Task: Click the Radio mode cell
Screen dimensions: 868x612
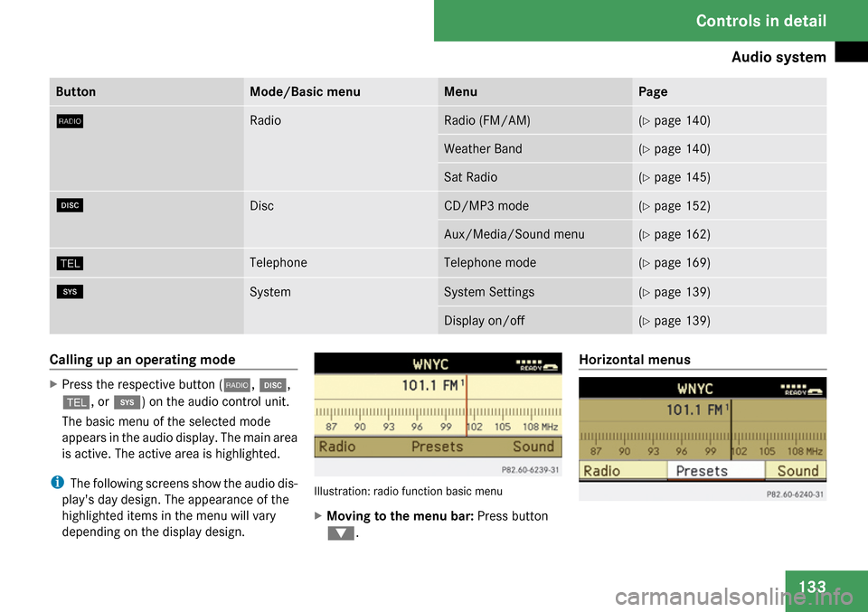Action: coord(341,148)
